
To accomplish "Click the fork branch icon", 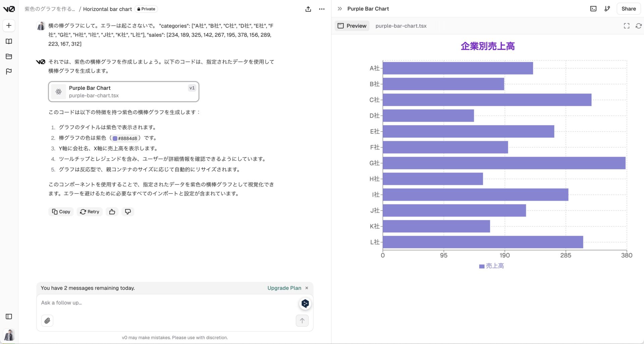I will point(607,9).
